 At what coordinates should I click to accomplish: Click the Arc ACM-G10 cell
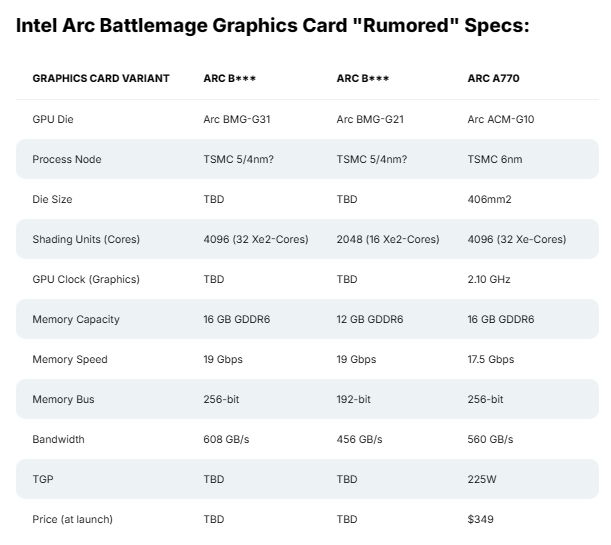click(x=501, y=120)
